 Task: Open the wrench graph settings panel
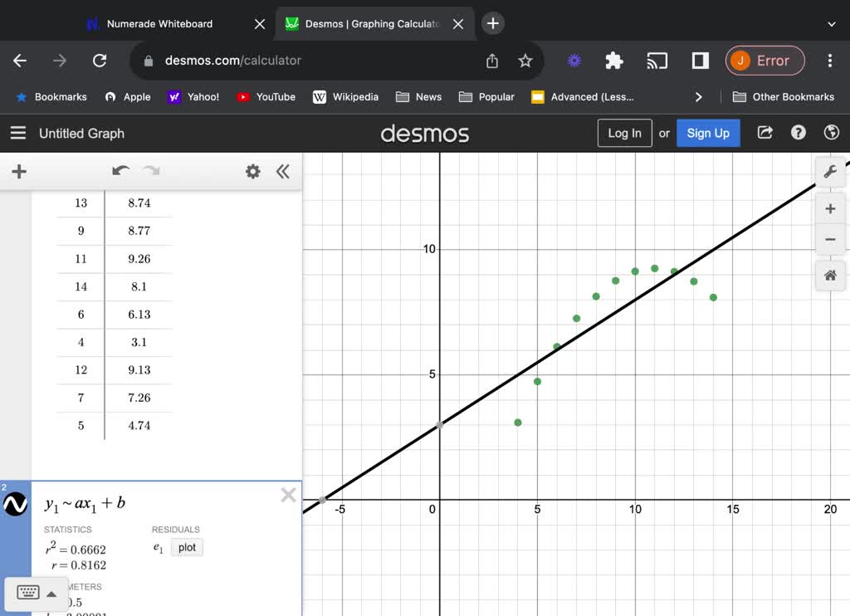click(830, 172)
